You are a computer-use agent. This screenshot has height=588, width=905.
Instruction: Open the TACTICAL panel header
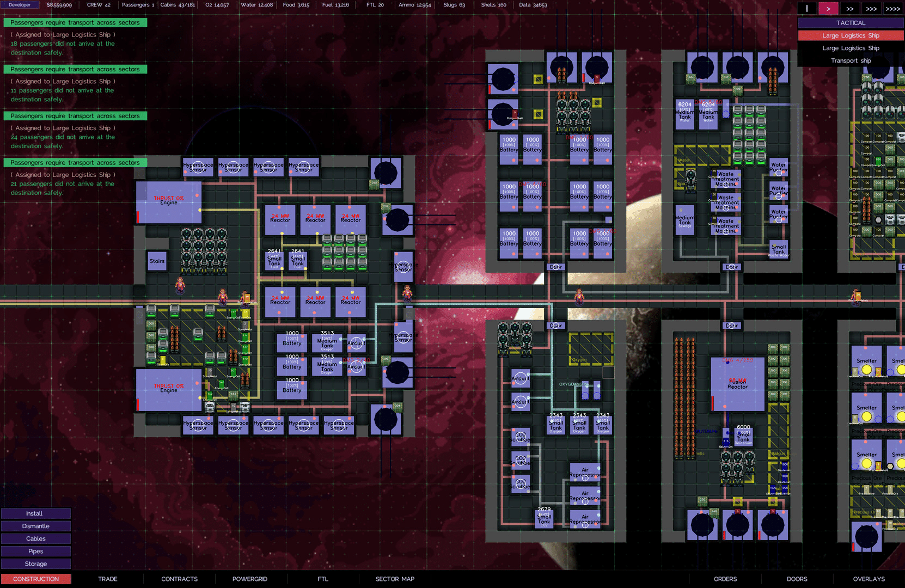(851, 23)
